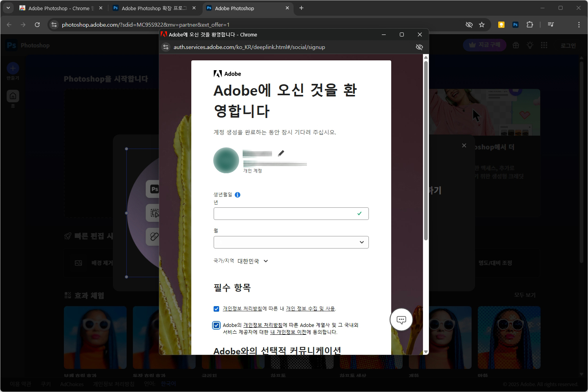Close the active Adobe Photoshop tab

coord(287,8)
